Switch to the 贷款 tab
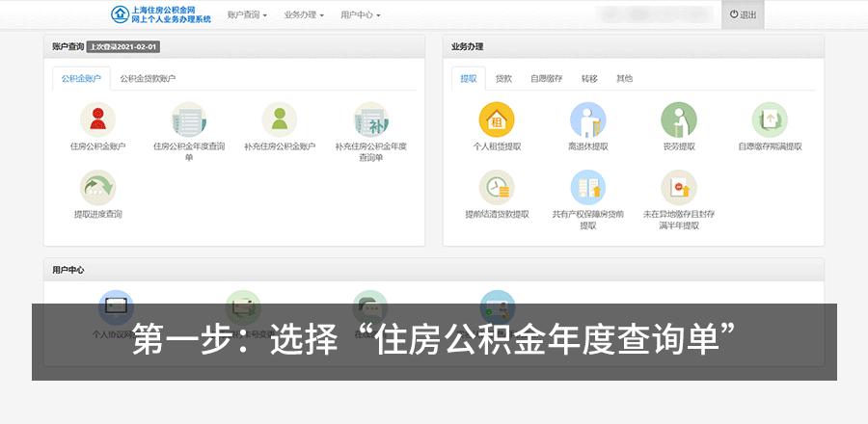 point(503,78)
